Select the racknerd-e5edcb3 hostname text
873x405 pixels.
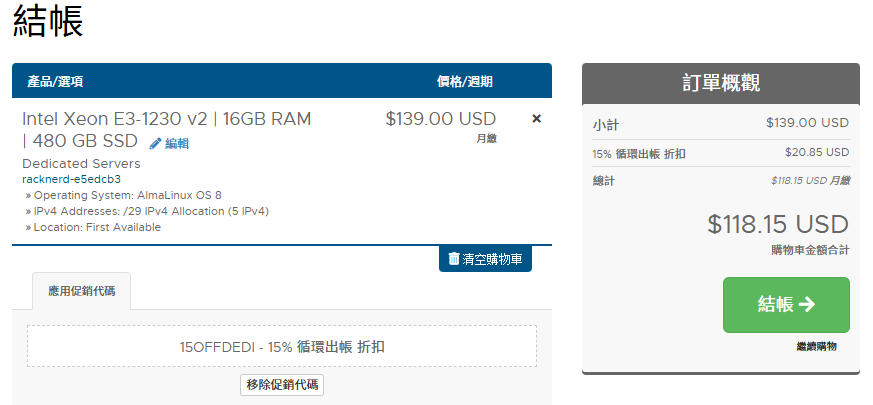71,179
